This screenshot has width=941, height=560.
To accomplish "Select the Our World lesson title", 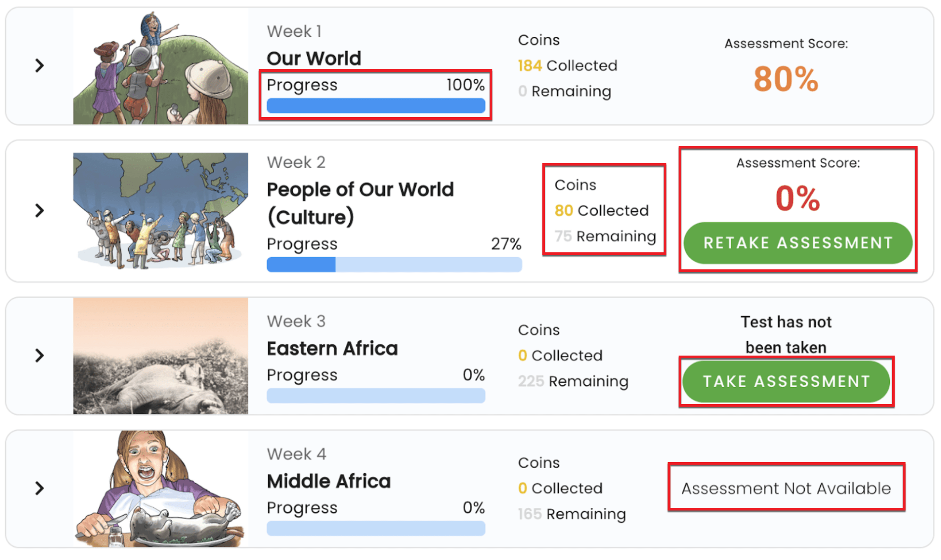I will click(314, 58).
